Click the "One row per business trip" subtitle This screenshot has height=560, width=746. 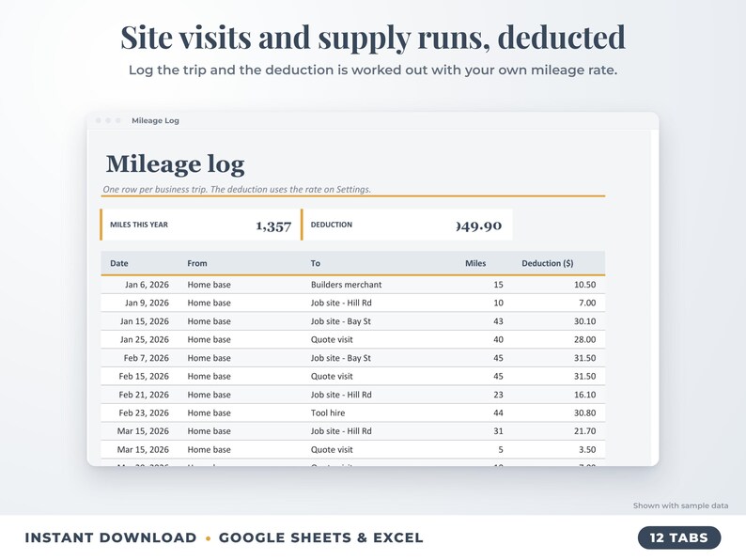(237, 189)
